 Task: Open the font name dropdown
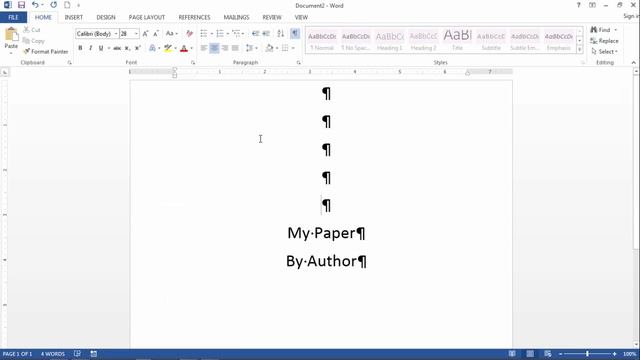pyautogui.click(x=116, y=33)
